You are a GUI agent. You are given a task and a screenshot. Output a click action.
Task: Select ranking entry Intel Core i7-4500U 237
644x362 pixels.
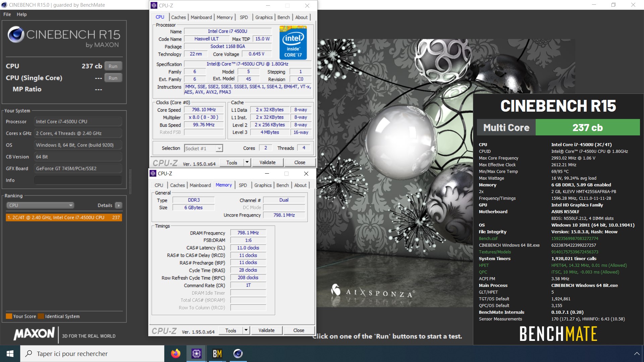tap(64, 218)
